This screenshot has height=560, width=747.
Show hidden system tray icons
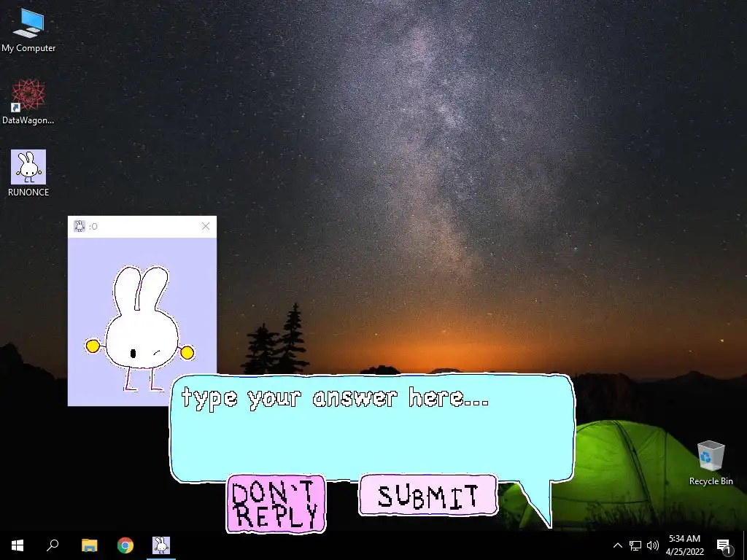tap(617, 545)
